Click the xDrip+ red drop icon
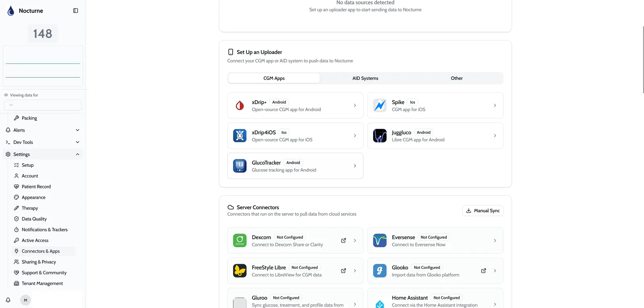Viewport: 644px width, 308px height. 240,105
